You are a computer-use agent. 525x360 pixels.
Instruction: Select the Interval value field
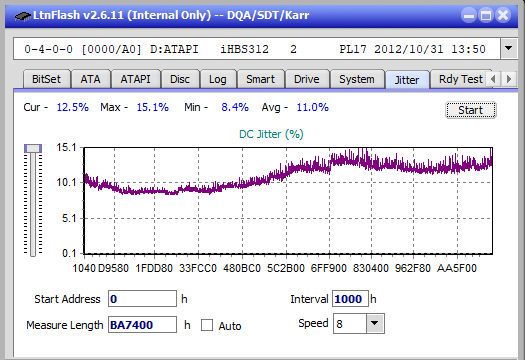click(350, 299)
